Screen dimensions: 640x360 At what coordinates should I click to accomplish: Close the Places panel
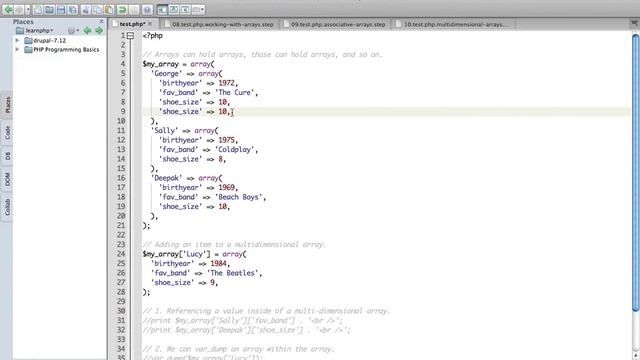(x=102, y=21)
